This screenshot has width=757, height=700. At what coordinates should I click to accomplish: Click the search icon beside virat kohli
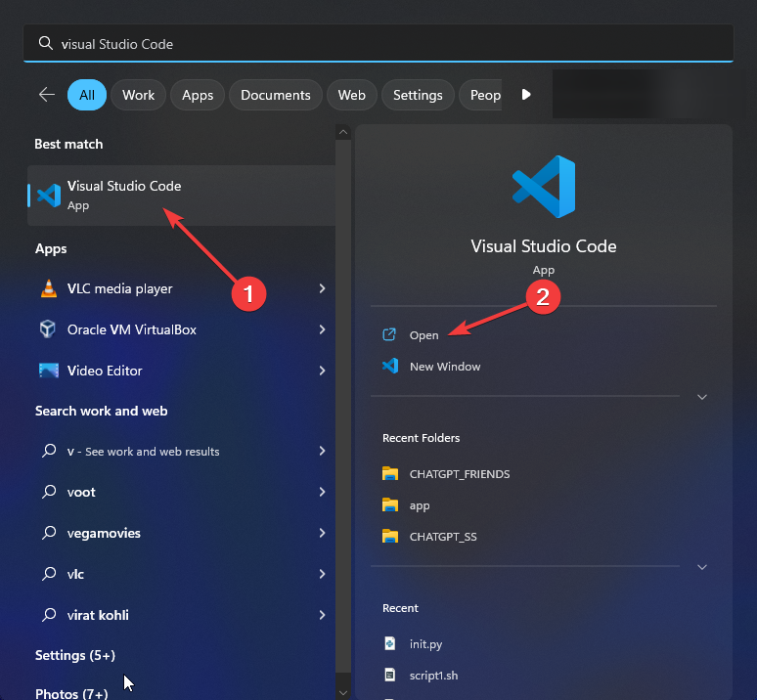[49, 615]
